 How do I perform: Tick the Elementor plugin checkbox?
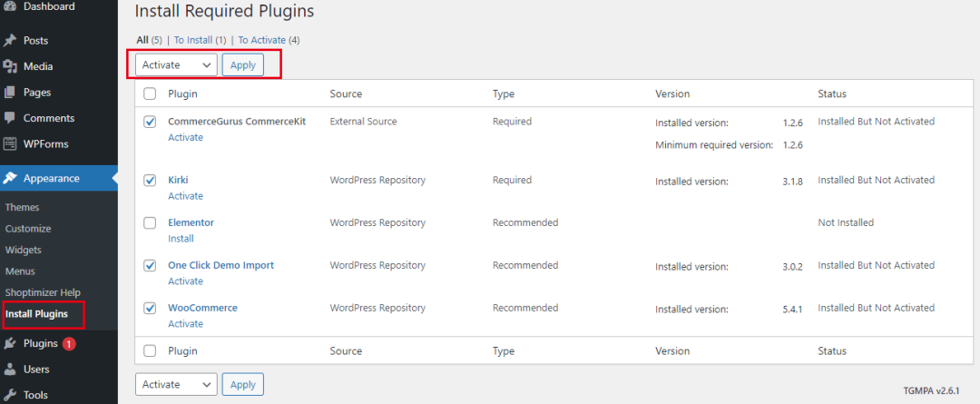[x=150, y=222]
